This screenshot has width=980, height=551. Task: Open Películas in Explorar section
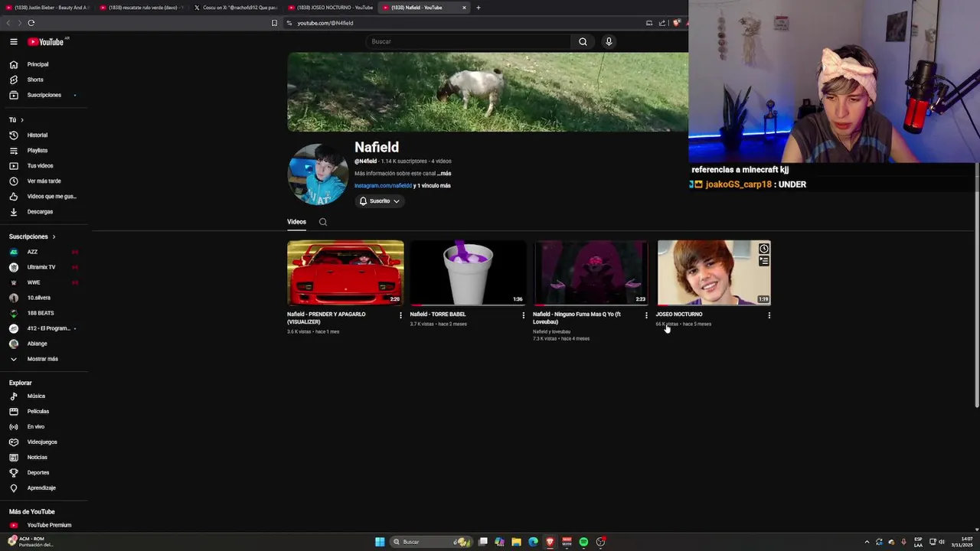[38, 412]
